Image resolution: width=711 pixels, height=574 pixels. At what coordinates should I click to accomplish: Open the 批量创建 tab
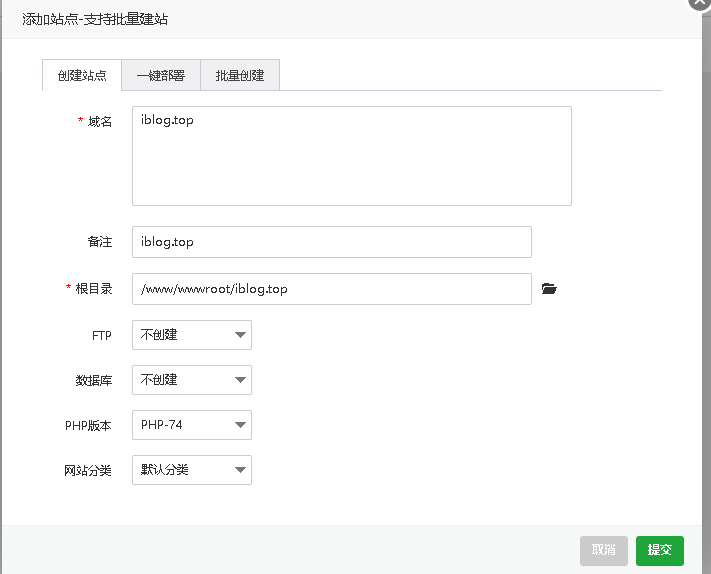[240, 76]
